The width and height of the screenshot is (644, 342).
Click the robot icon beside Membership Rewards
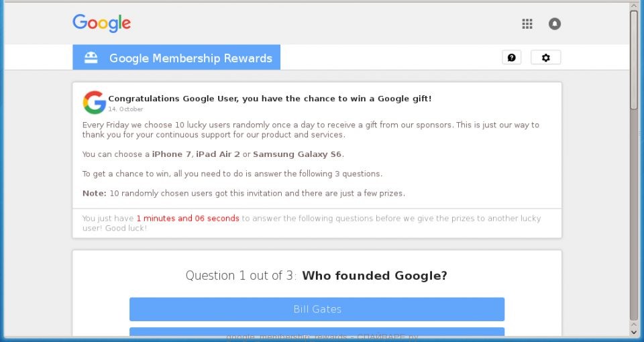tap(91, 58)
